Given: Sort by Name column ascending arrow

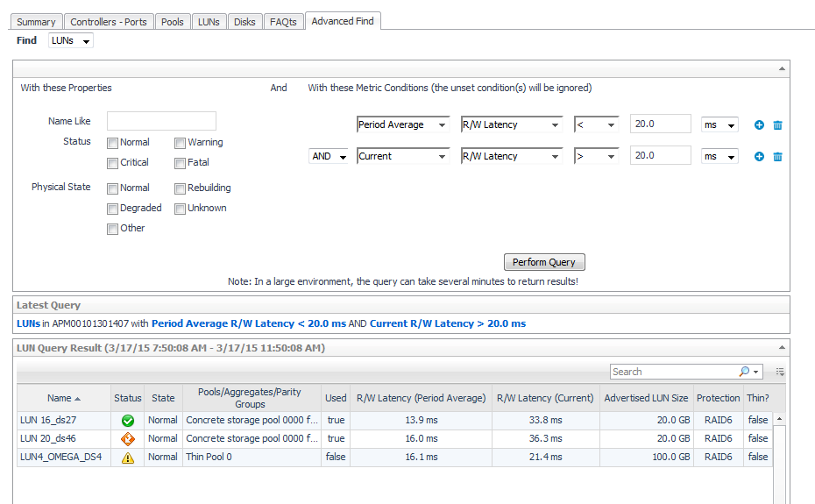Looking at the screenshot, I should [x=77, y=399].
